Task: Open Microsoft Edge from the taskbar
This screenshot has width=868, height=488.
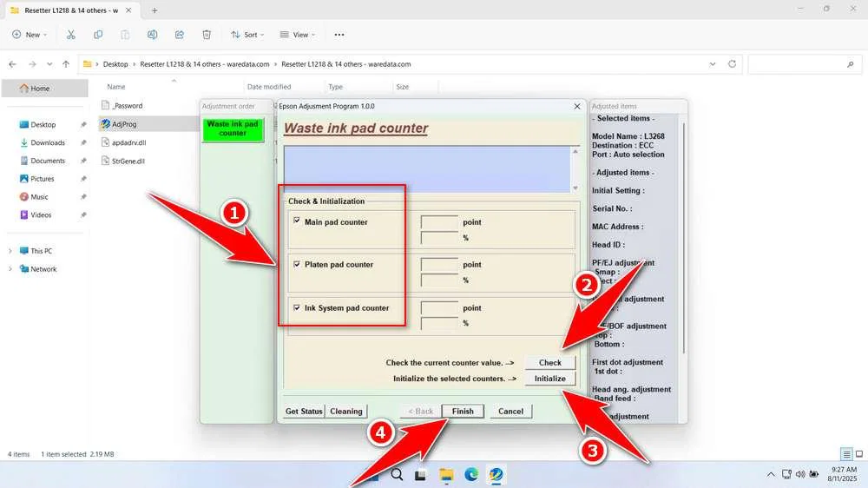Action: point(470,474)
